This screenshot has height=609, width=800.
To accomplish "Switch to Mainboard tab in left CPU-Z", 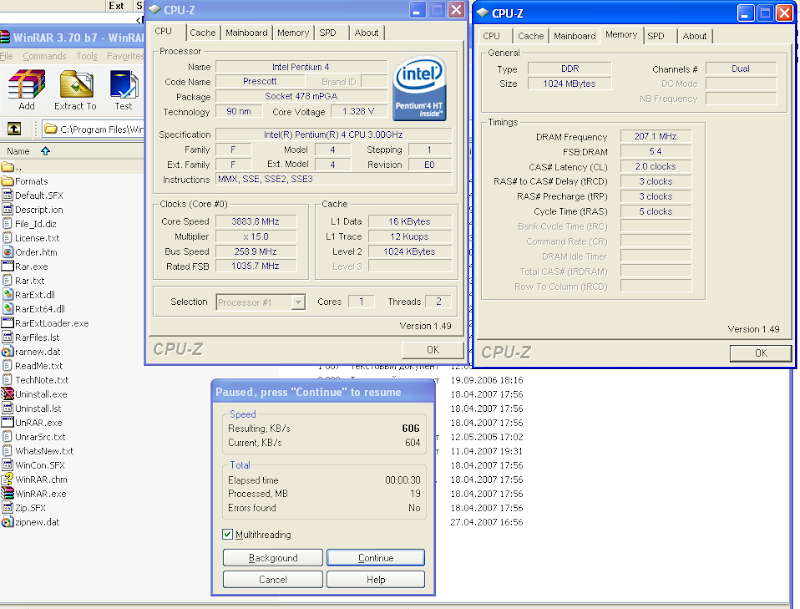I will (x=246, y=33).
